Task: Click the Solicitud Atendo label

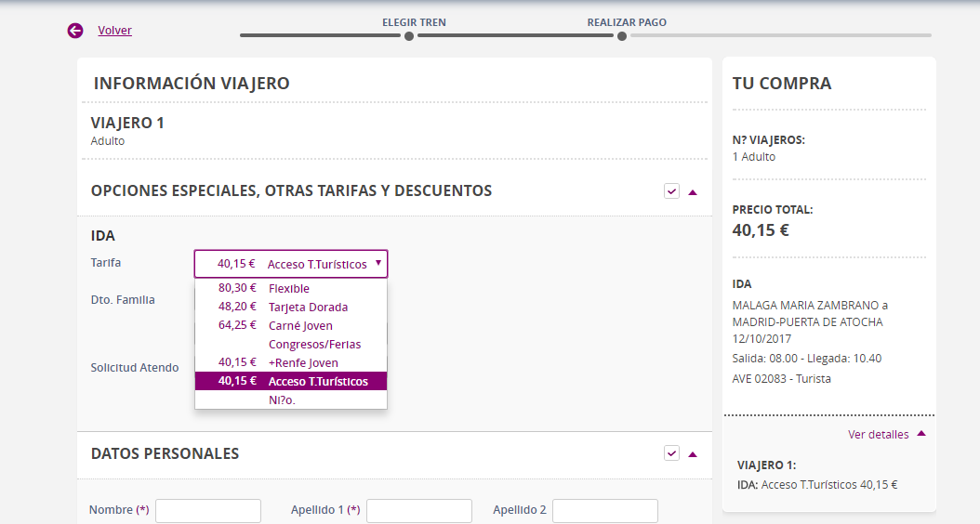Action: click(135, 367)
